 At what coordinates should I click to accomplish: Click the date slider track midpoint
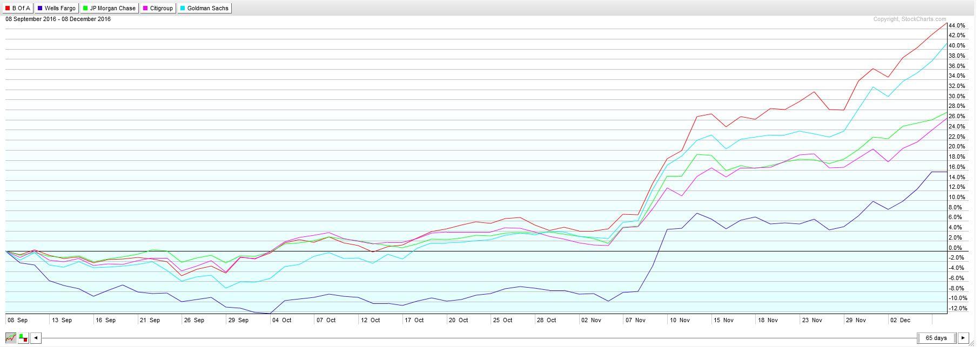479,338
